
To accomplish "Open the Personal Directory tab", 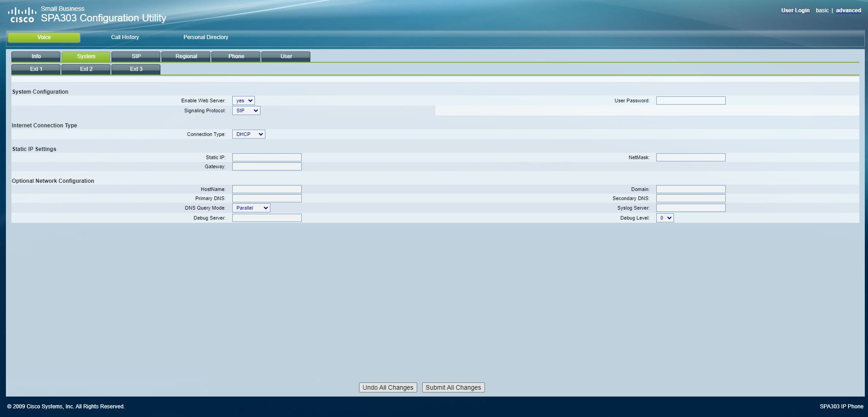I will point(205,37).
